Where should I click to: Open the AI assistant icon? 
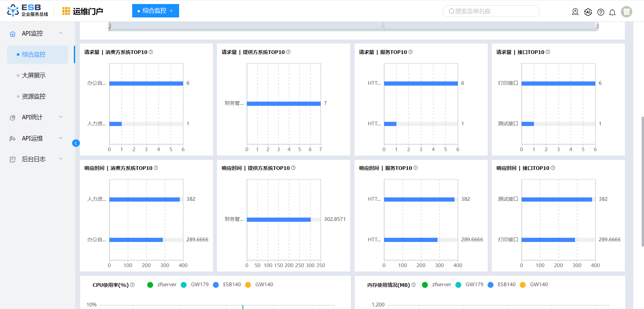click(588, 12)
